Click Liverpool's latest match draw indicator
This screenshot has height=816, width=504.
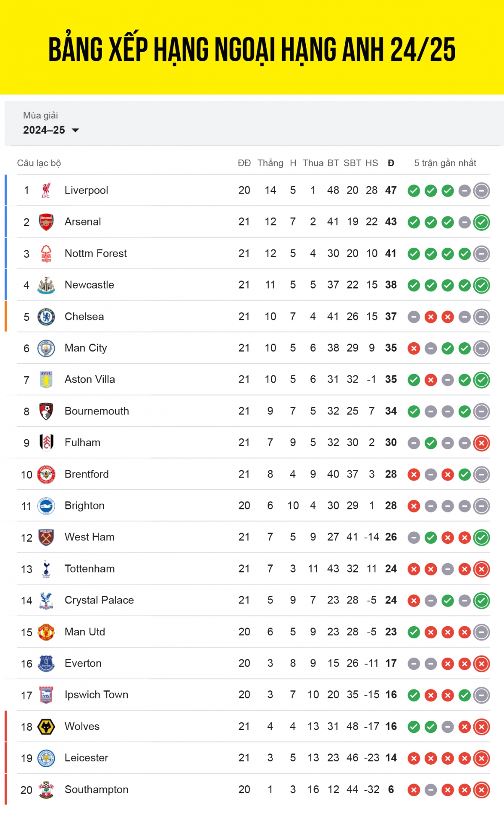pos(481,191)
